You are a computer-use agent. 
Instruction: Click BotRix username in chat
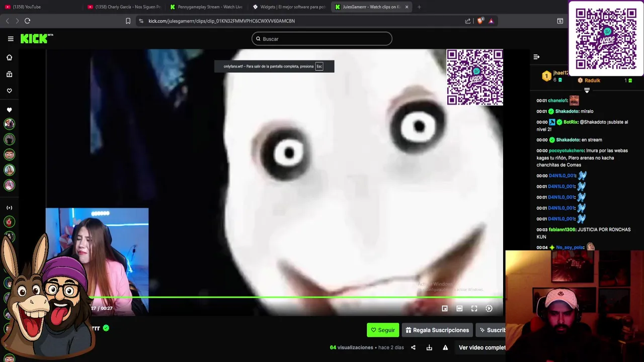[x=571, y=122]
